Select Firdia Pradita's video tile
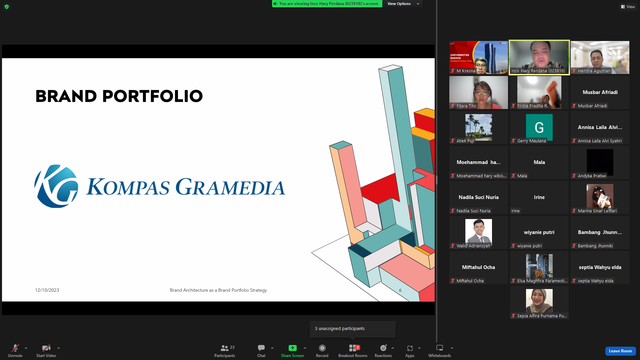Viewport: 640px width, 360px height. pyautogui.click(x=539, y=93)
